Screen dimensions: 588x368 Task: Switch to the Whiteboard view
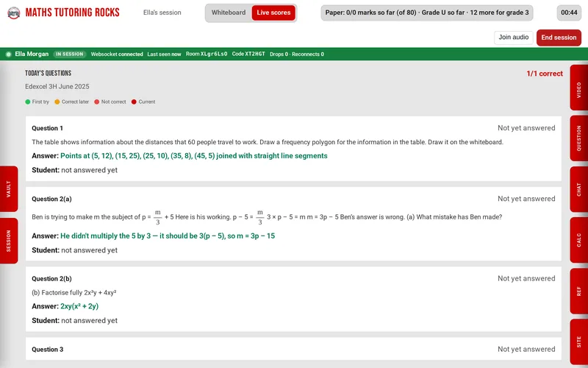pos(229,13)
